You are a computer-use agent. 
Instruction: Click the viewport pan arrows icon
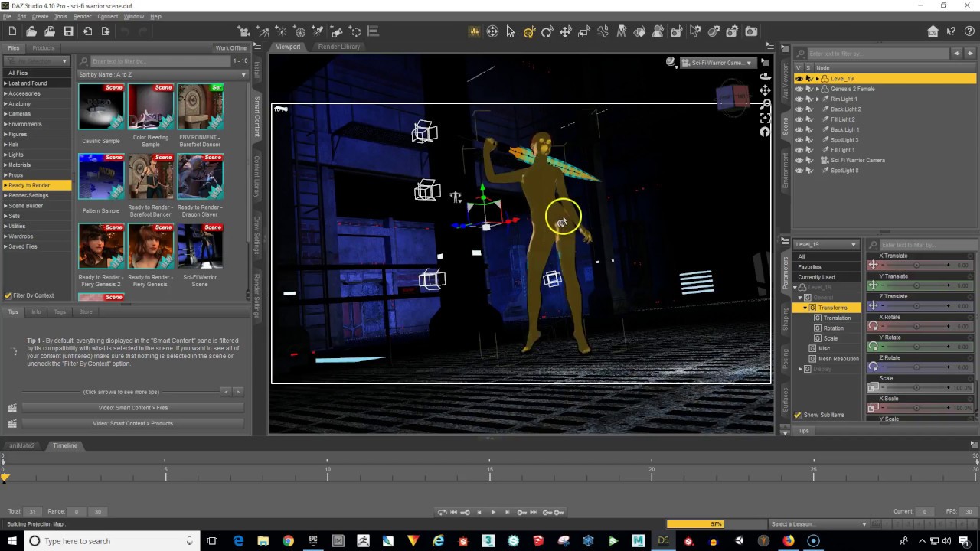click(765, 90)
